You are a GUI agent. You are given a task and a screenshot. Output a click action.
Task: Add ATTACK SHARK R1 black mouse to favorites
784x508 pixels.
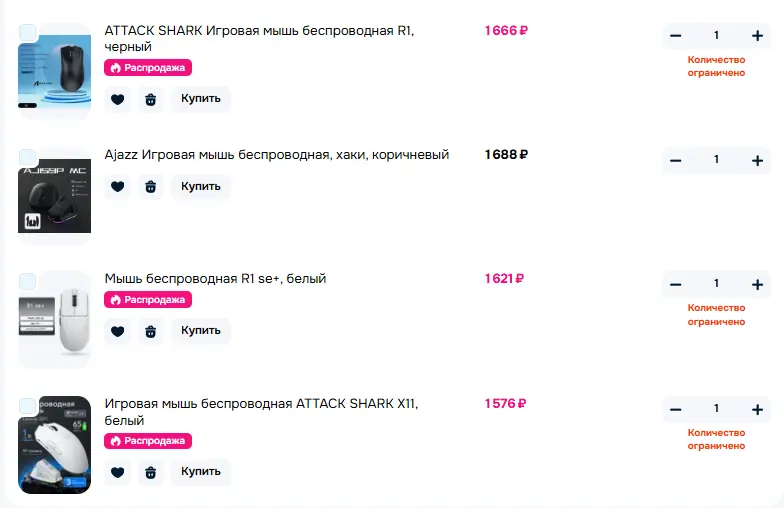point(118,99)
